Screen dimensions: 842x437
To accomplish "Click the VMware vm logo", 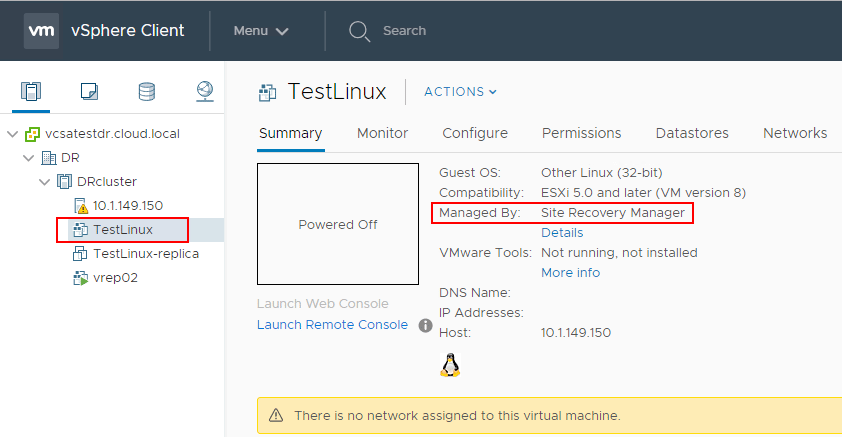I will [41, 31].
